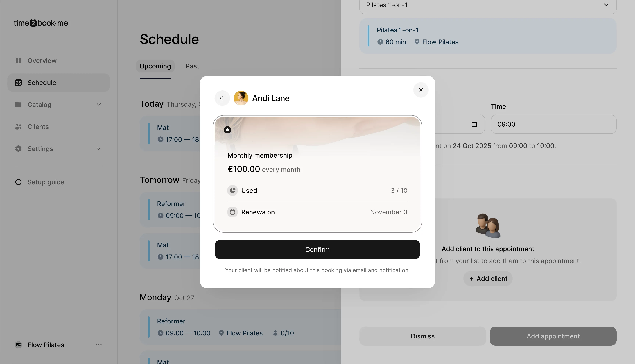Image resolution: width=635 pixels, height=364 pixels.
Task: Click the Catalog folder icon
Action: tap(18, 105)
